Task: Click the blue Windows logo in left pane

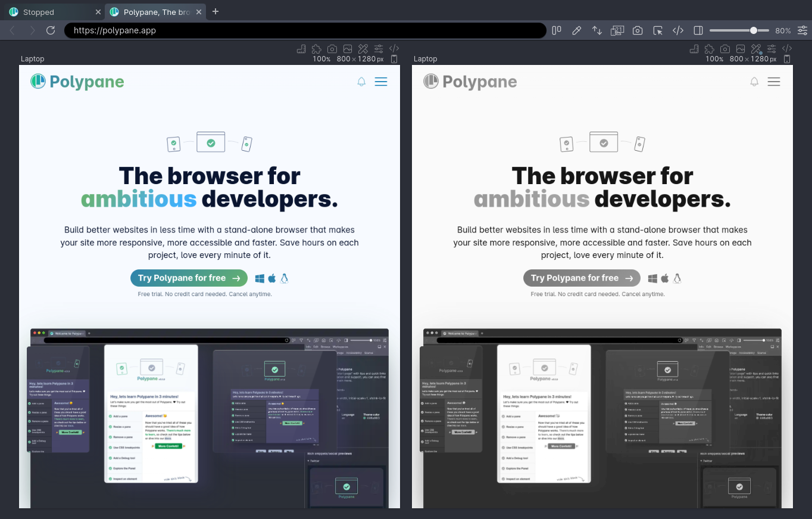Action: (x=260, y=278)
